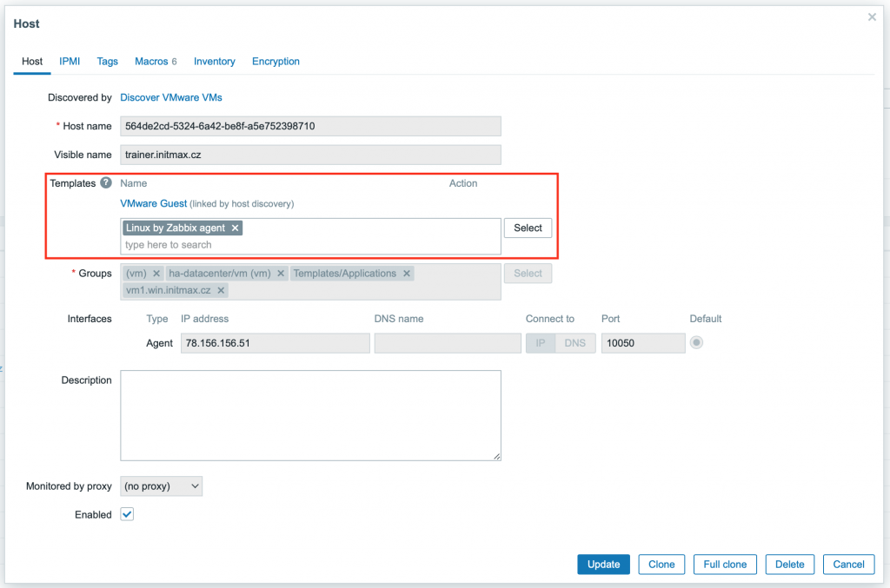Remove the ha-datacenter/vm (vm) group tag
890x588 pixels.
(x=281, y=274)
